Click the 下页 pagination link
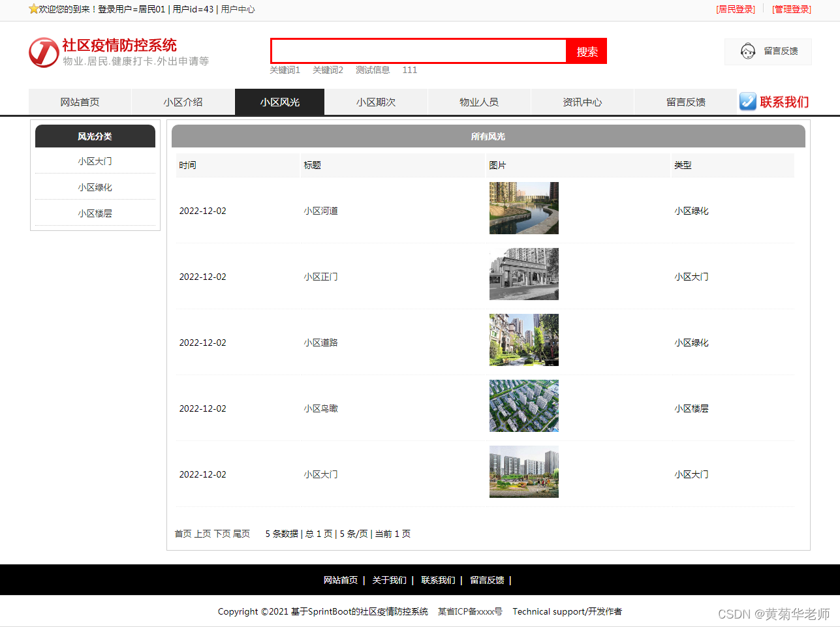The width and height of the screenshot is (840, 627). click(222, 534)
